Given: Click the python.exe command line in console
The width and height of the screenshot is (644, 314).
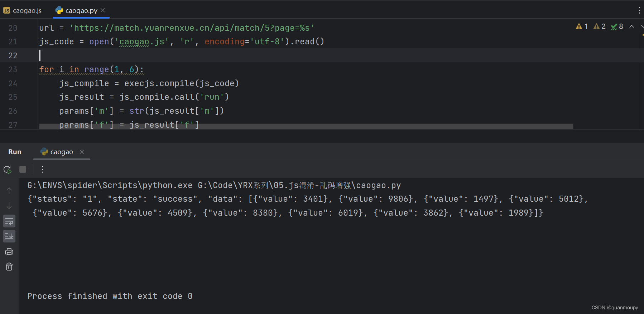Looking at the screenshot, I should point(214,185).
